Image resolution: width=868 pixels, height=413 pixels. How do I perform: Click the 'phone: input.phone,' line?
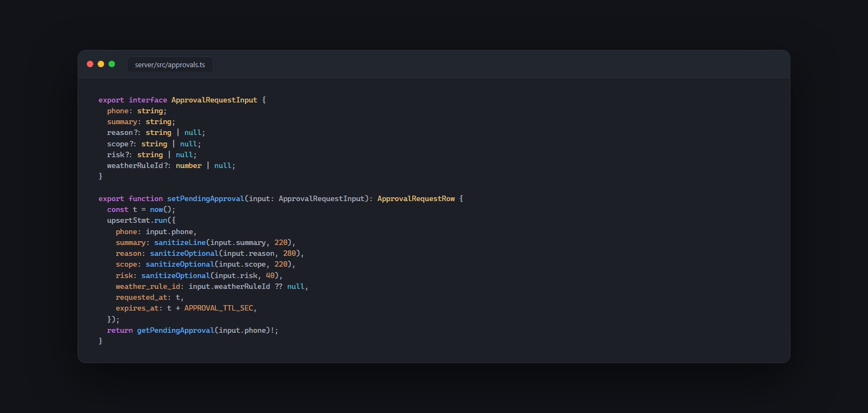(156, 231)
